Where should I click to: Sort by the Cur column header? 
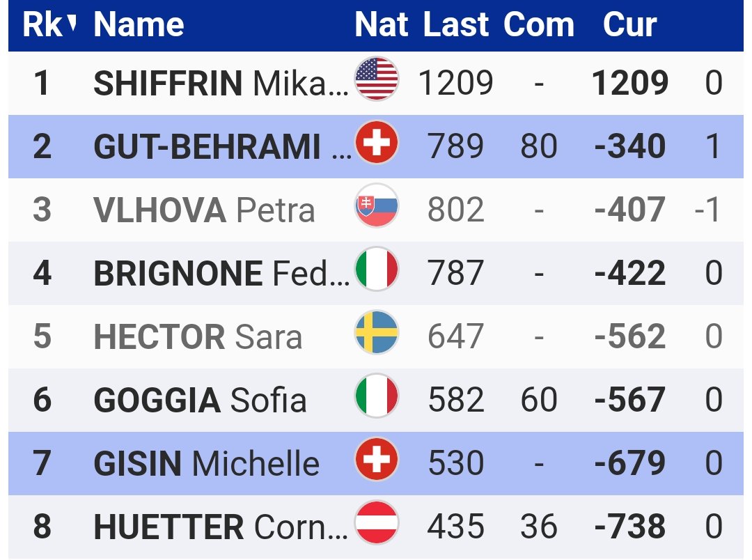pos(629,24)
